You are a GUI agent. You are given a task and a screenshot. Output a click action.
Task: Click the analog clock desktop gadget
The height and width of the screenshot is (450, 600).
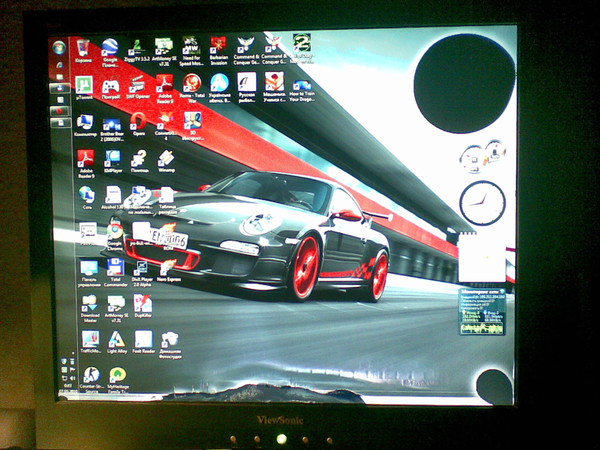click(482, 203)
